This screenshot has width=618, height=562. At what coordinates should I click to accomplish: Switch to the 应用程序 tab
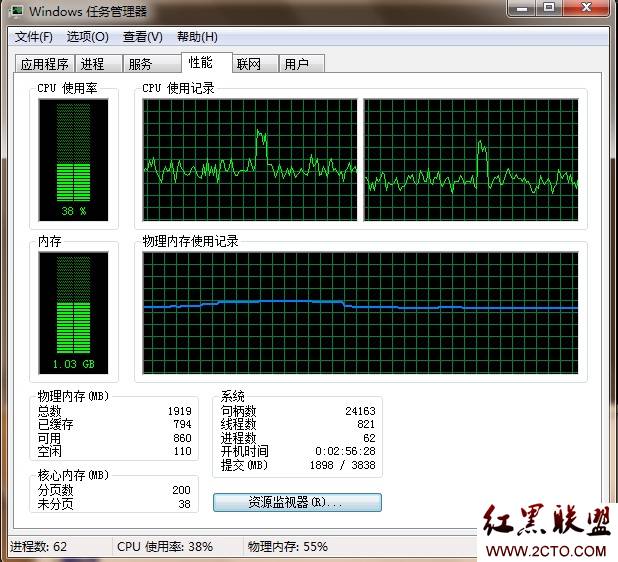(x=45, y=64)
